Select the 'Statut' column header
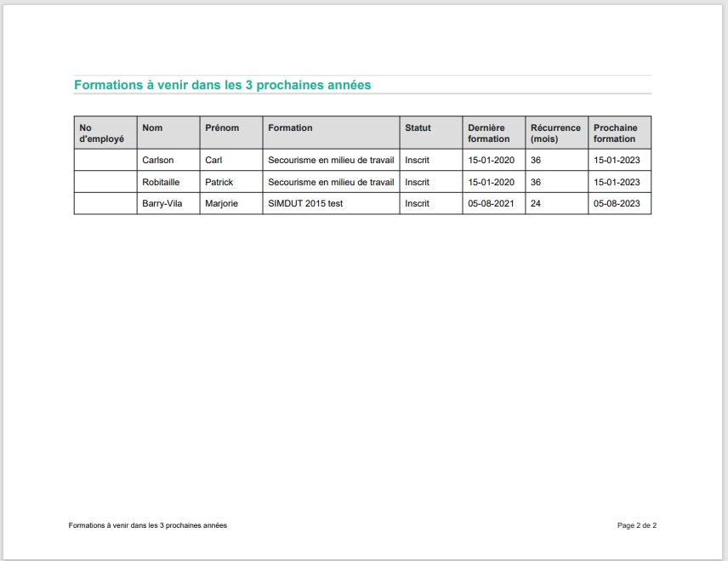 [x=431, y=133]
